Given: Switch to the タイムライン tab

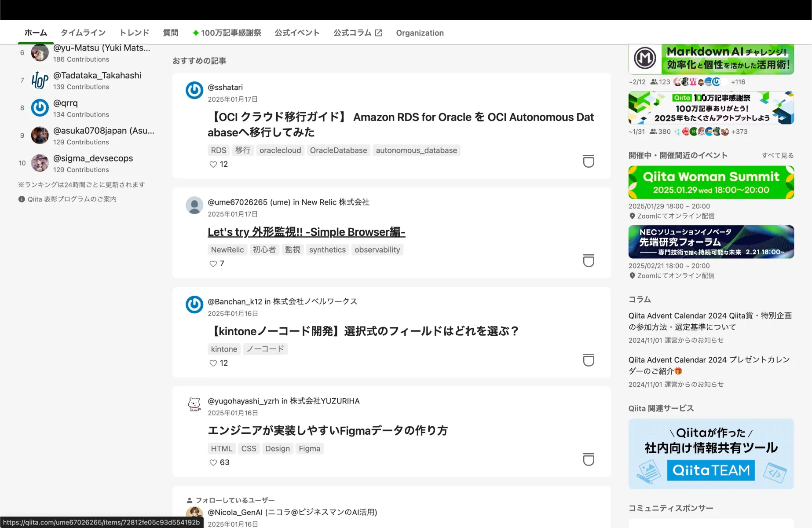Looking at the screenshot, I should tap(83, 32).
